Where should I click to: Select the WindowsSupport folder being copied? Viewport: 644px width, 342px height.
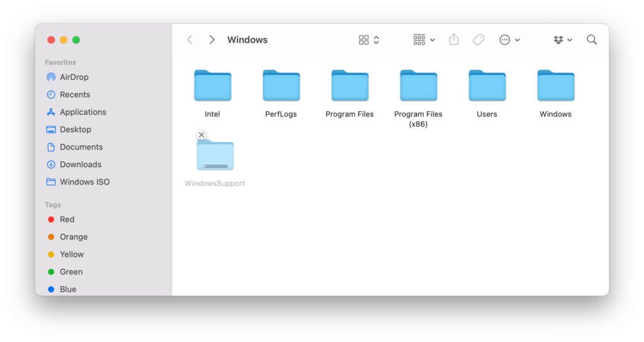(215, 155)
